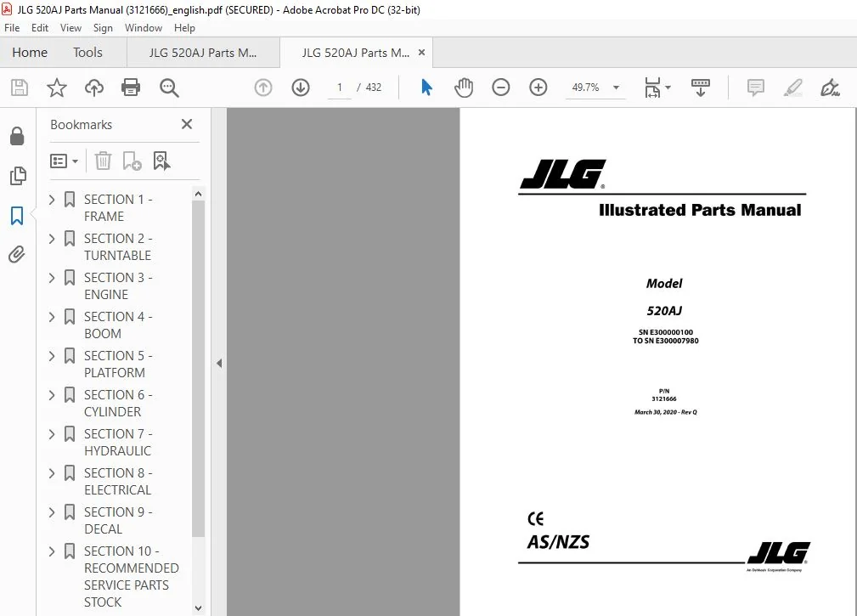Expand SECTION 5 - PLATFORM bookmark
The image size is (857, 616).
pyautogui.click(x=52, y=356)
